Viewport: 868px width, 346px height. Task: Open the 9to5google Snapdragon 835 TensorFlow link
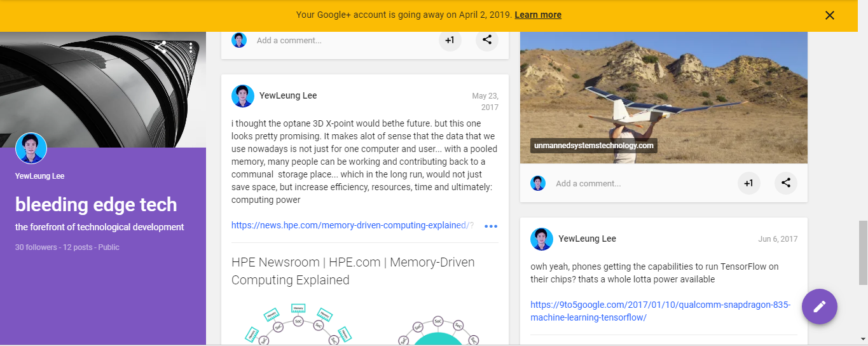click(661, 311)
